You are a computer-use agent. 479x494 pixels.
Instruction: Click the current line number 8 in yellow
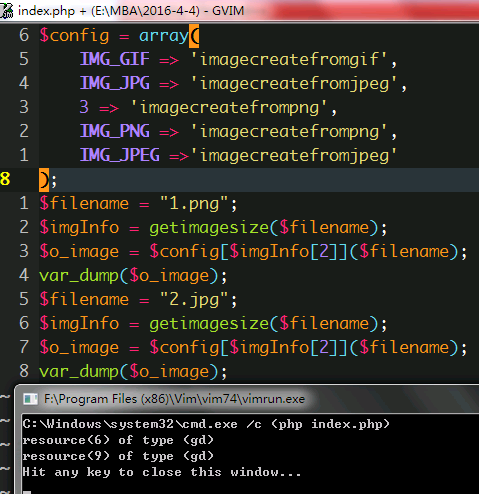(x=5, y=179)
